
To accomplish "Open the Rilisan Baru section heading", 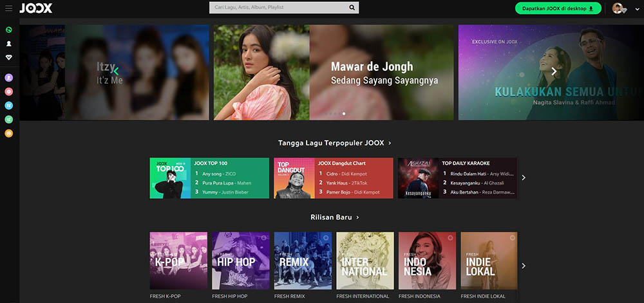I will click(334, 217).
